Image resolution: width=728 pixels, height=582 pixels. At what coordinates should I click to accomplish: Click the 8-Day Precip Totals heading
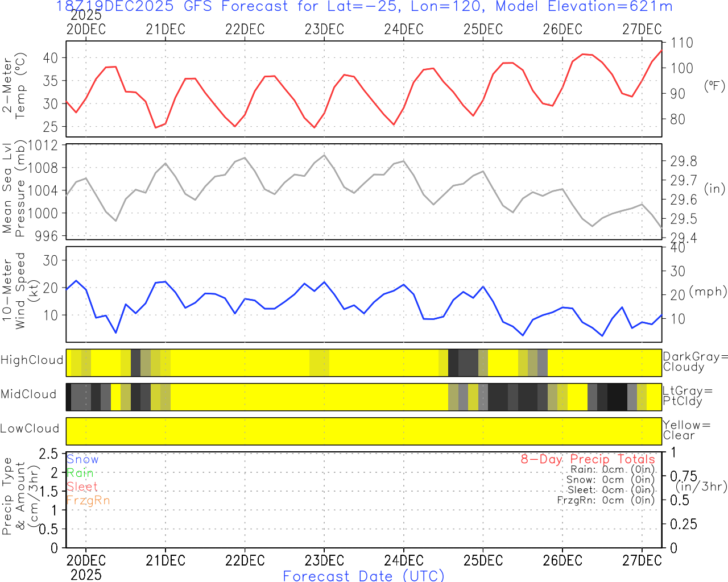click(588, 459)
